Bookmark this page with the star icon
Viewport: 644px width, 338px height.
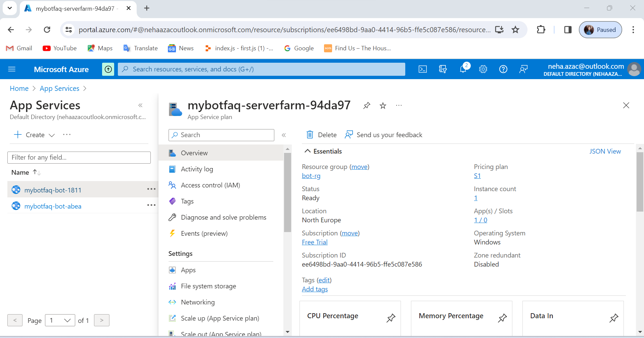click(515, 30)
